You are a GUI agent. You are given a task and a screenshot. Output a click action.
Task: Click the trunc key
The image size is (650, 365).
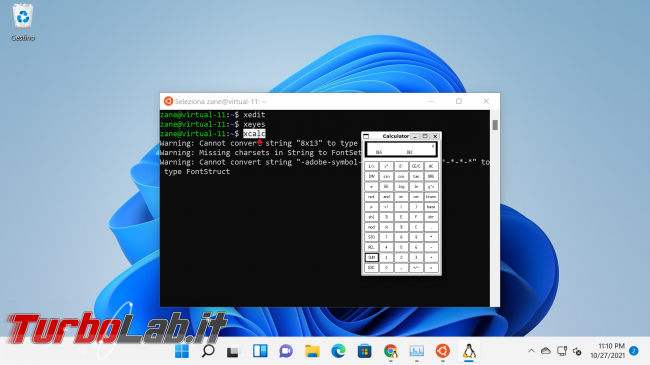tap(431, 197)
